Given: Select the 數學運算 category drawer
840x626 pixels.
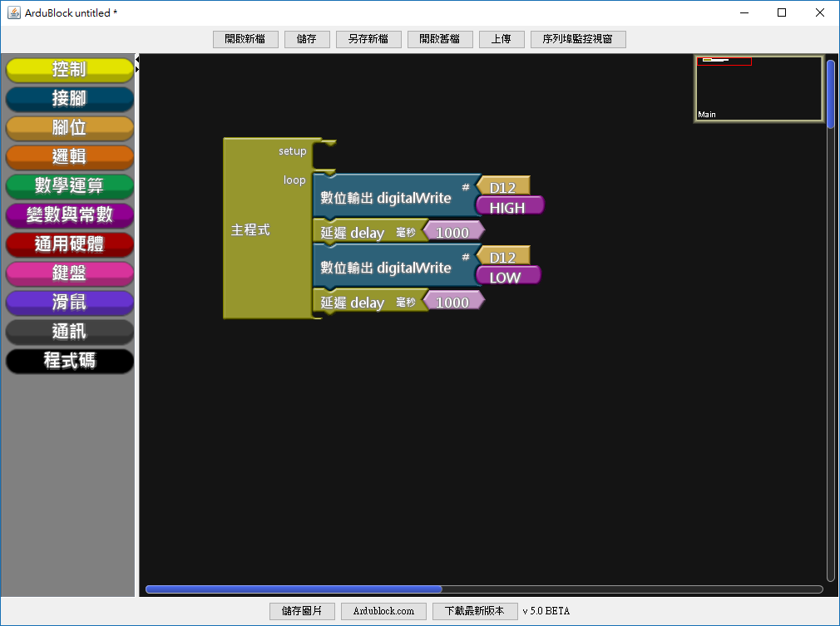Looking at the screenshot, I should click(70, 186).
